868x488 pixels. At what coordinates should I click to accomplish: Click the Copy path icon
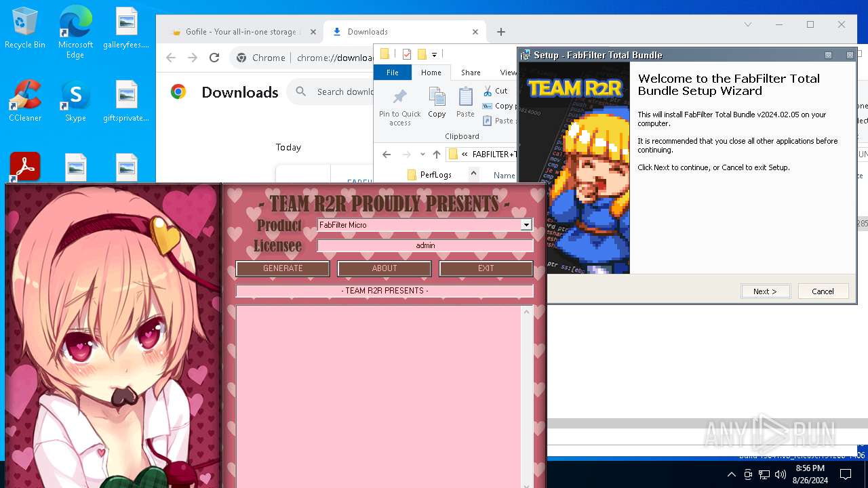tap(488, 106)
